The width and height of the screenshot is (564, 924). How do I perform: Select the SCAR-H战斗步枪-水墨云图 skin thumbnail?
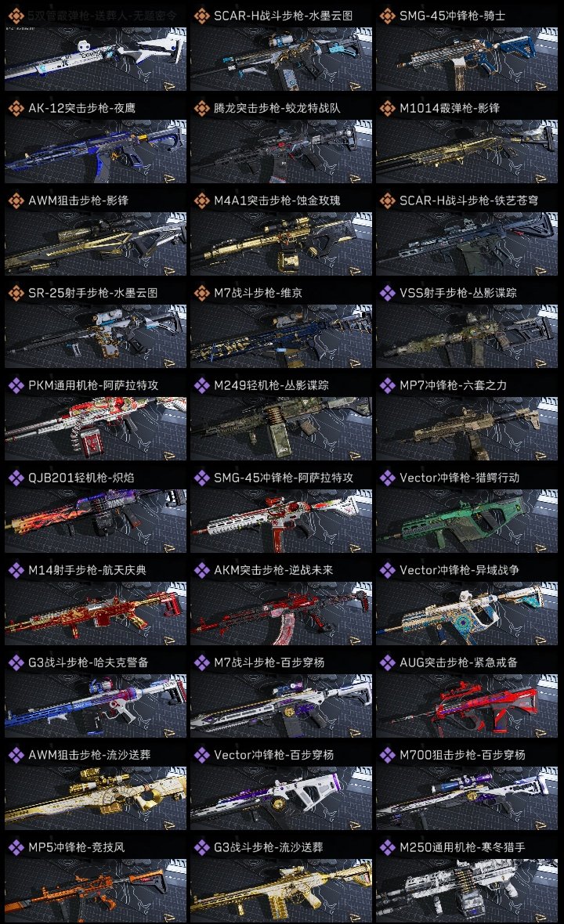(281, 59)
